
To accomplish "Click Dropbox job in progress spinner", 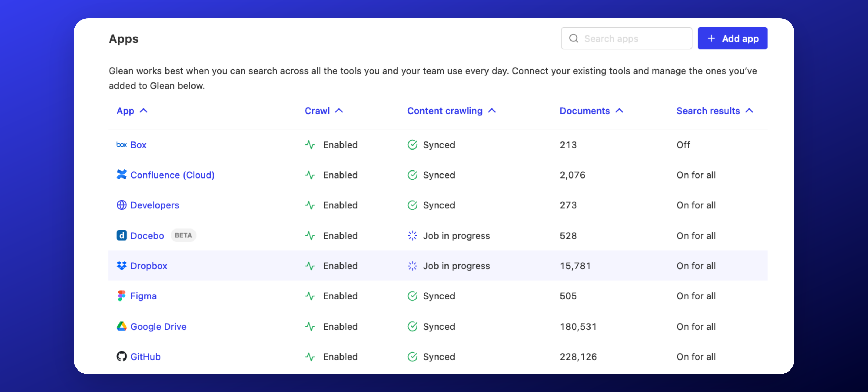I will tap(412, 266).
